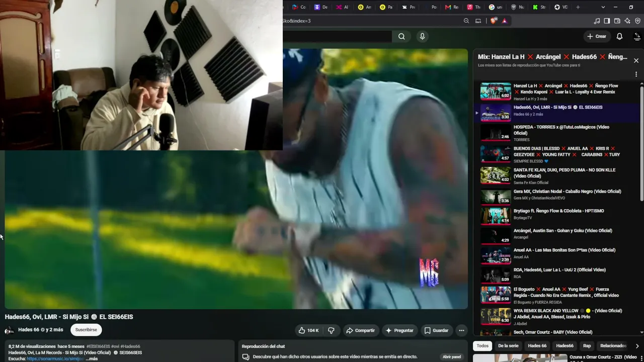Open a new browser tab
Screen dimensions: 644x362
(578, 7)
